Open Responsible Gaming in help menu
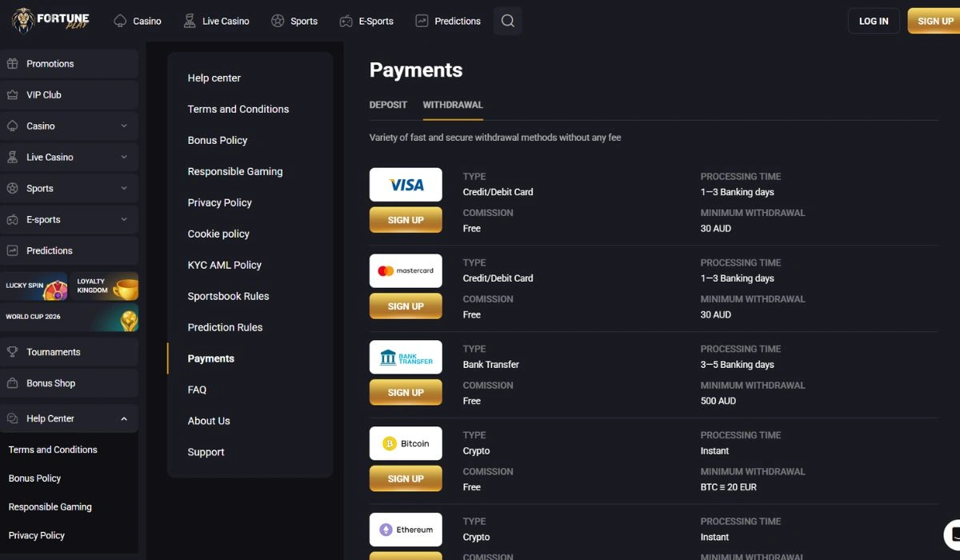This screenshot has width=960, height=560. [x=235, y=171]
